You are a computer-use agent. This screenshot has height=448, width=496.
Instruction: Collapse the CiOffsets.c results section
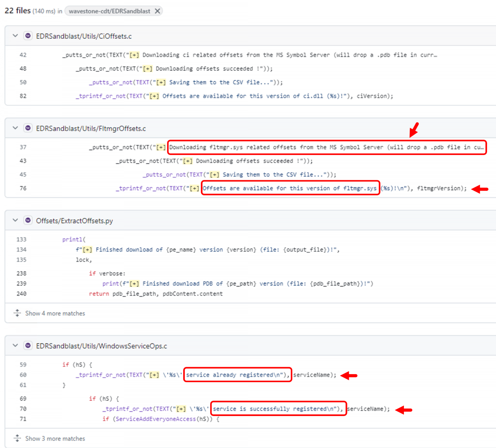point(15,36)
